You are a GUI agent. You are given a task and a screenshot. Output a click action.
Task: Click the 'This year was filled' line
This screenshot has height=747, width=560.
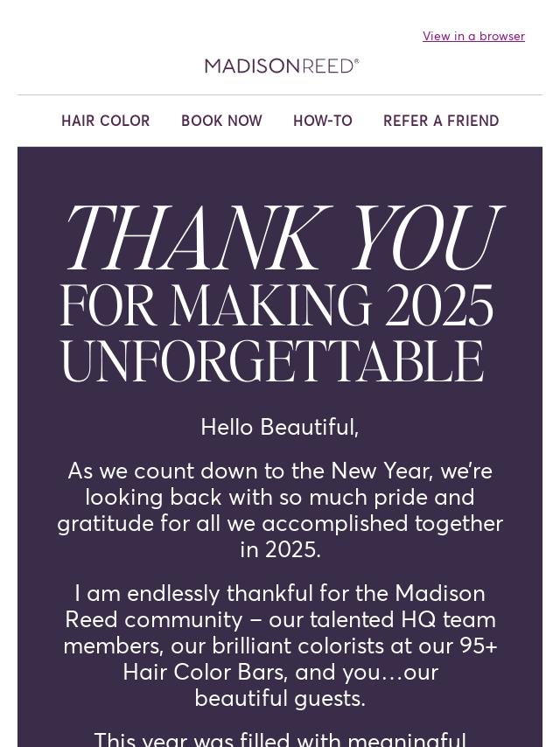coord(280,739)
